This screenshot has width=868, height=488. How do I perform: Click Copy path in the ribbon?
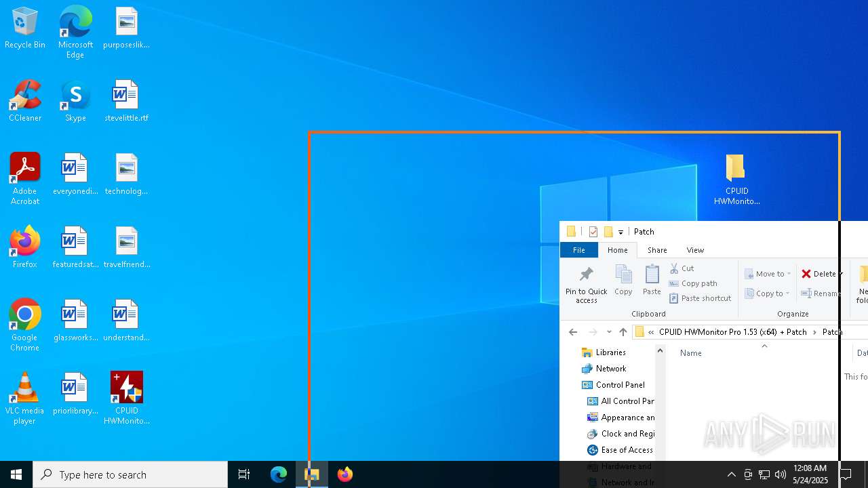pyautogui.click(x=693, y=283)
